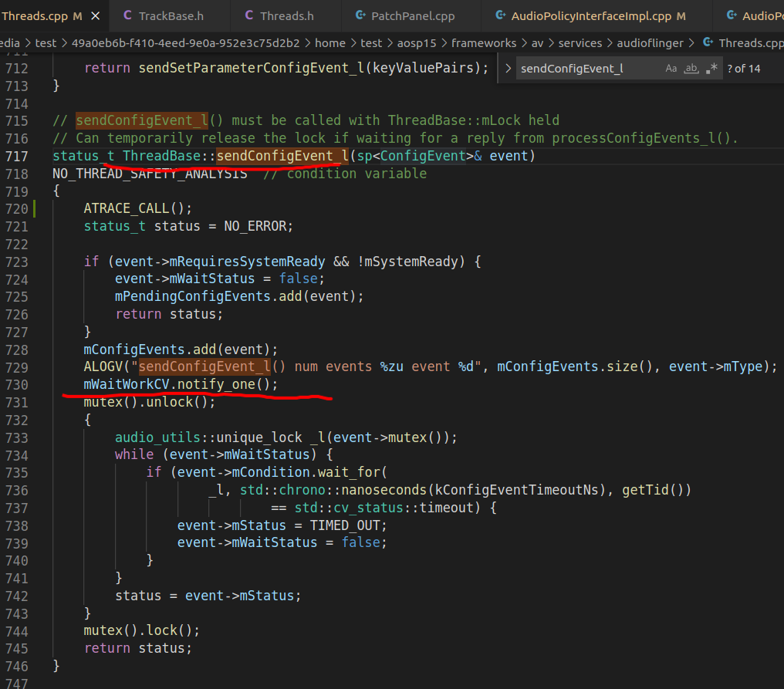Click 'cv_status' on line 737
The height and width of the screenshot is (689, 784).
point(369,508)
